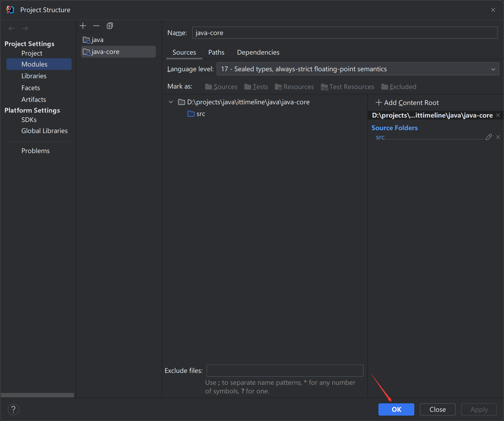
Task: Focus the Exclude files field
Action: point(285,371)
